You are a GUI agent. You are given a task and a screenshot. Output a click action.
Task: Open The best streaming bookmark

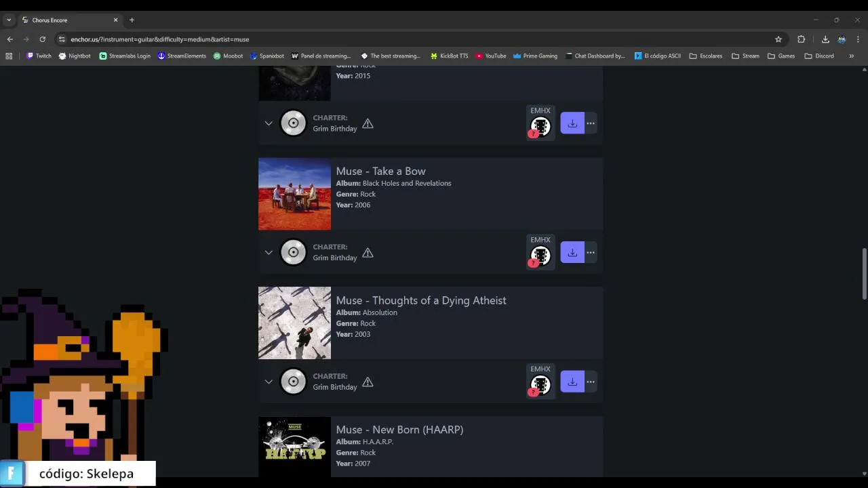[x=391, y=56]
